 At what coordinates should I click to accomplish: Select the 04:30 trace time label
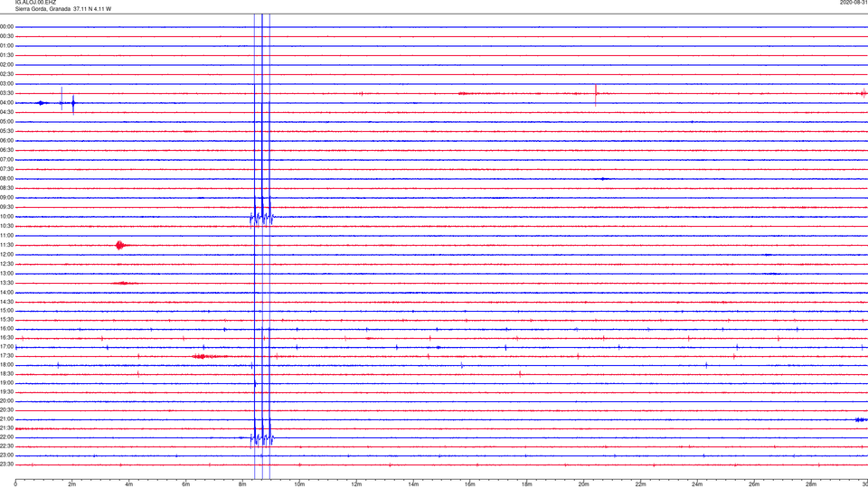[6, 112]
